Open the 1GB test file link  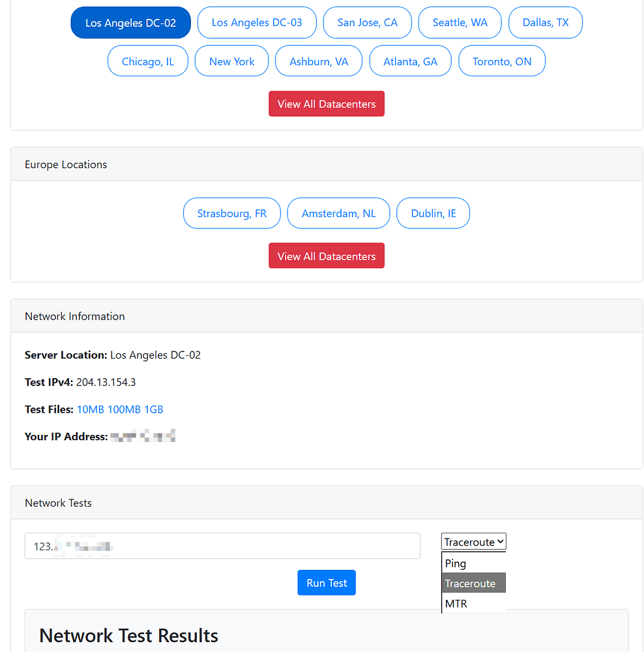point(154,409)
